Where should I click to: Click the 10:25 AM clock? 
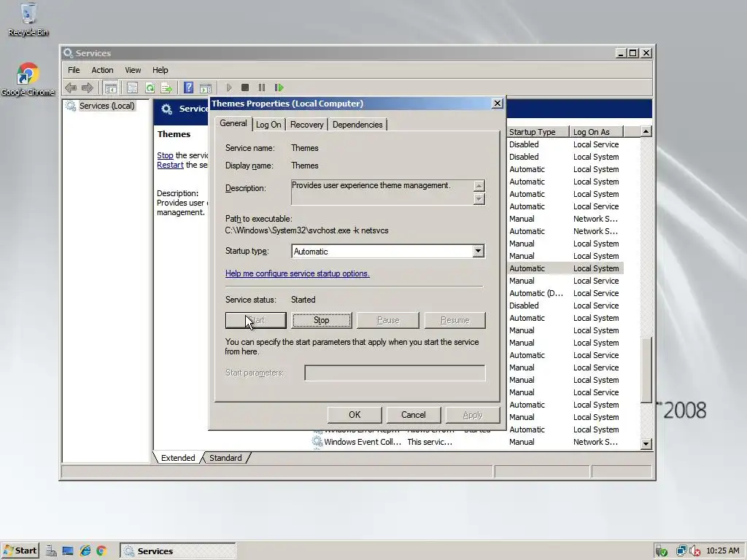pos(723,551)
